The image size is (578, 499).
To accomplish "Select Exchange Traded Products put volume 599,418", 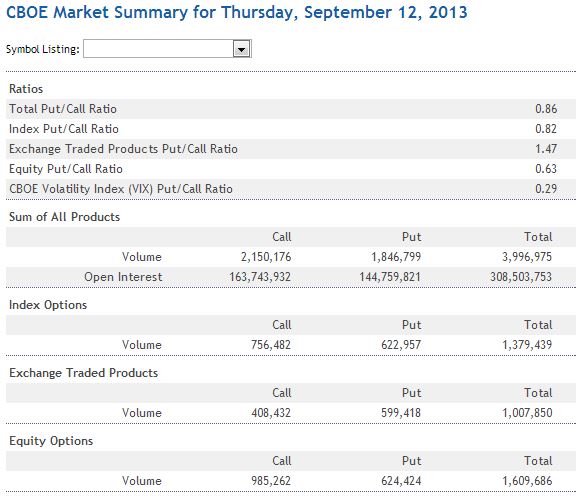I will tap(401, 412).
